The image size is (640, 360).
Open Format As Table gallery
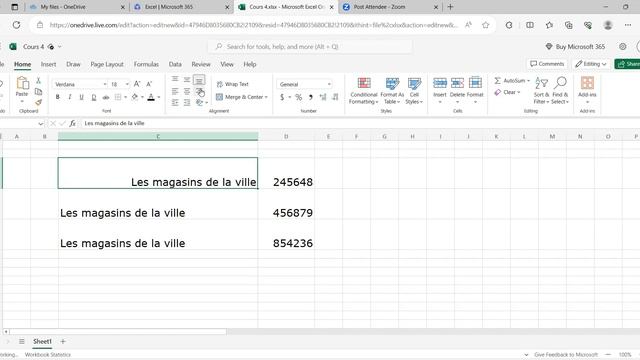click(392, 91)
